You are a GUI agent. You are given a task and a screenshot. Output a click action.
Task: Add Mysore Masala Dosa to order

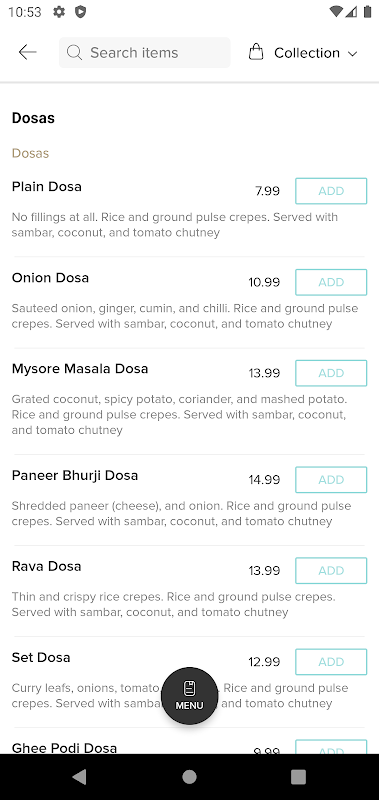point(331,373)
